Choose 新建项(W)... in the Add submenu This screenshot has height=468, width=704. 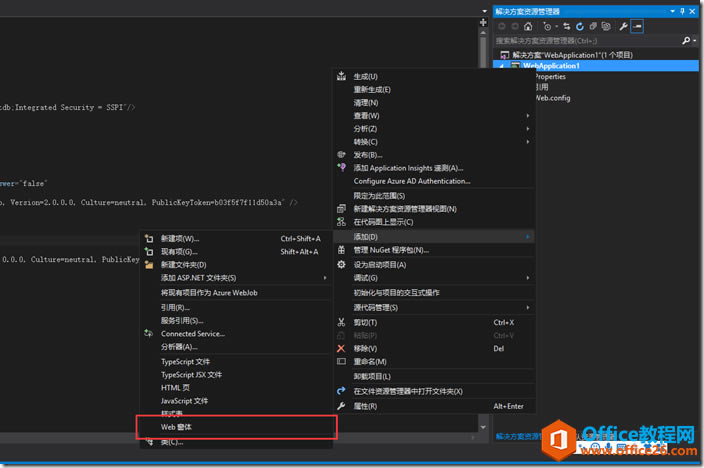coord(180,239)
